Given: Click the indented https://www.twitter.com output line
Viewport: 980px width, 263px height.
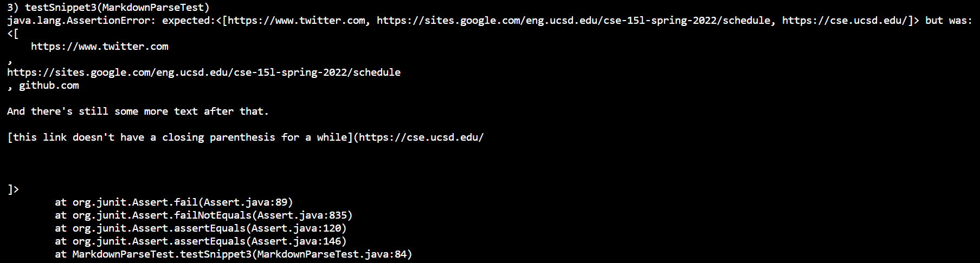Looking at the screenshot, I should click(x=100, y=47).
